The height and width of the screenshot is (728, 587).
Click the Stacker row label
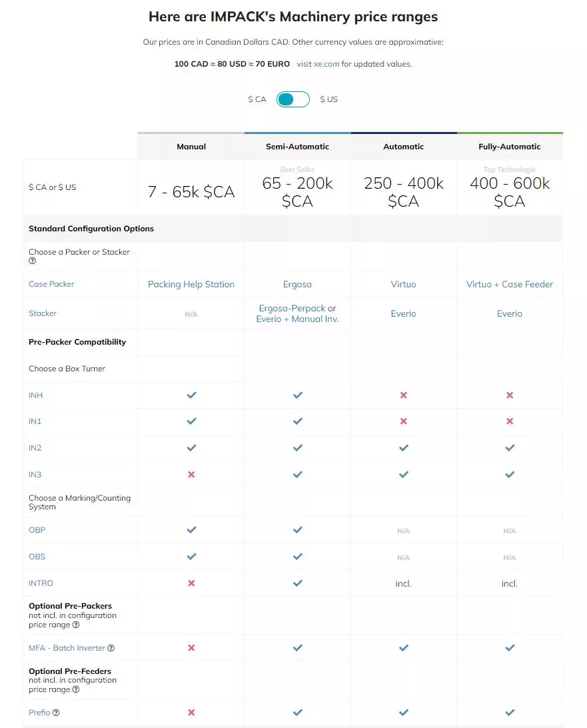click(43, 313)
